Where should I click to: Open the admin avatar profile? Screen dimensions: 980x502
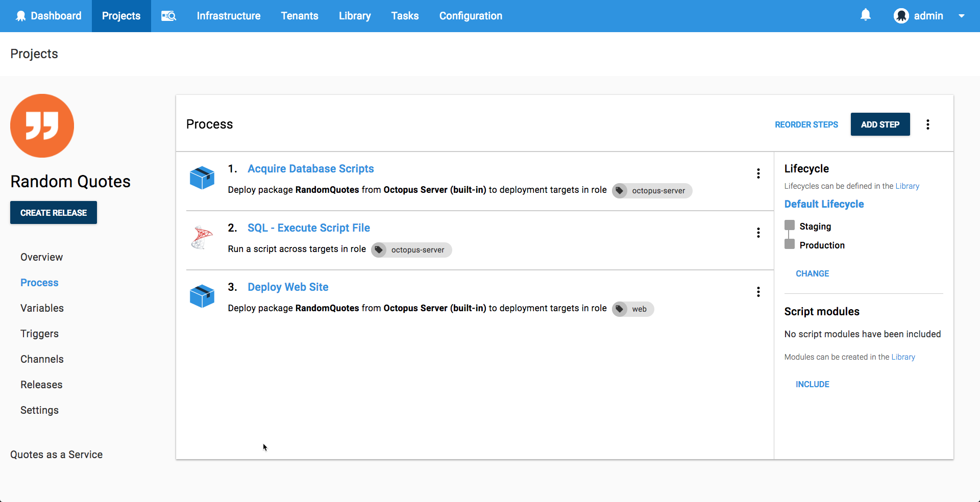click(x=901, y=16)
